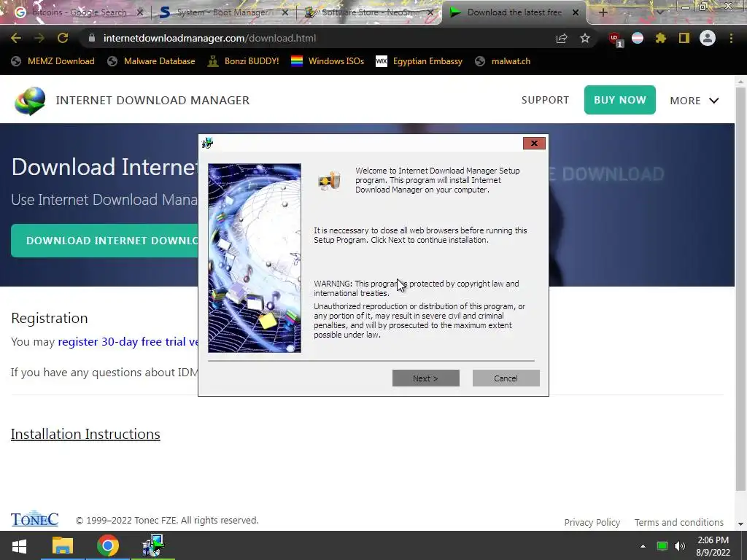Close the Software Store tab
The height and width of the screenshot is (560, 747).
coord(430,13)
